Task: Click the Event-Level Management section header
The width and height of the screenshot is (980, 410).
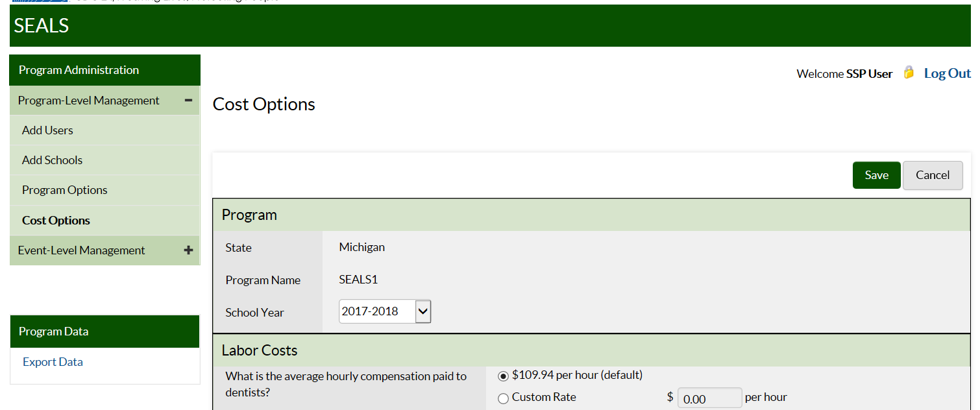Action: tap(82, 250)
